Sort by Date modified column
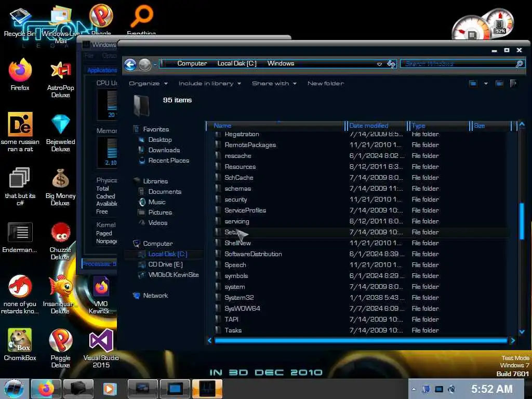Image resolution: width=532 pixels, height=399 pixels. (376, 126)
